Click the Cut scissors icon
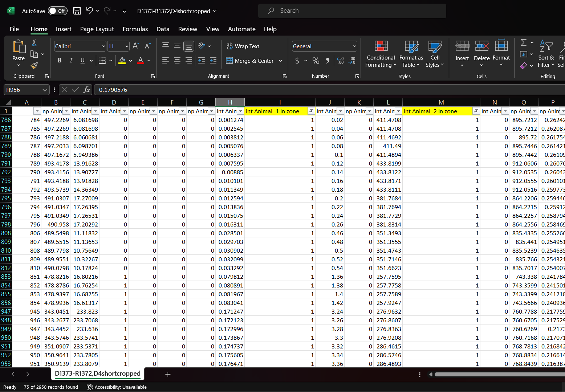 (x=34, y=43)
